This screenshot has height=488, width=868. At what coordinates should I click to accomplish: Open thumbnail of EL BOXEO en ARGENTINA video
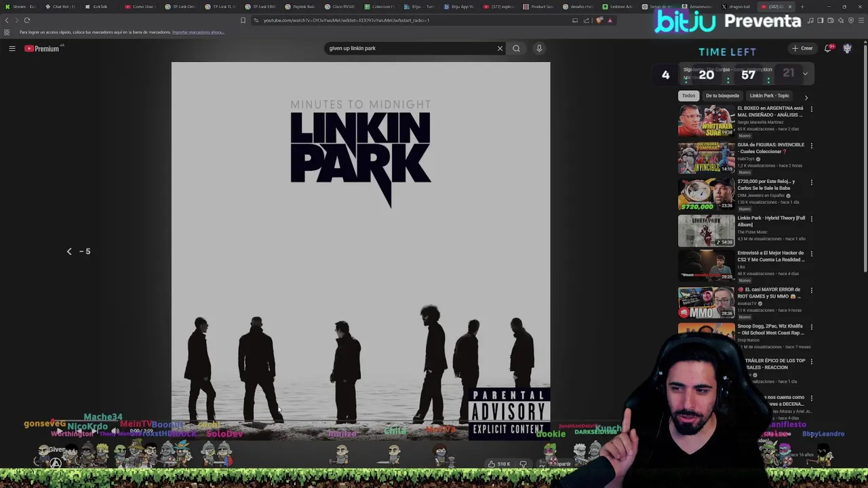pyautogui.click(x=706, y=121)
